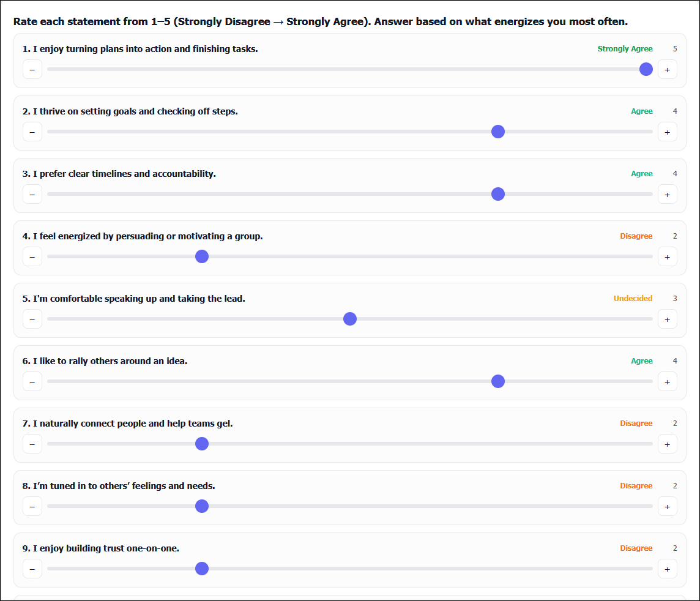Increase rating for 'setting goals' statement

click(x=667, y=132)
